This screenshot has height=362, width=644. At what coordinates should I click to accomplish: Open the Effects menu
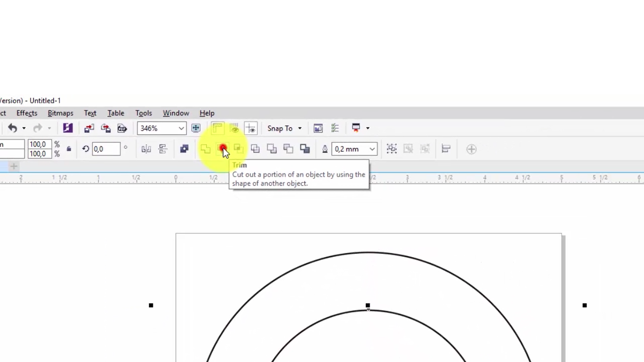[x=27, y=113]
